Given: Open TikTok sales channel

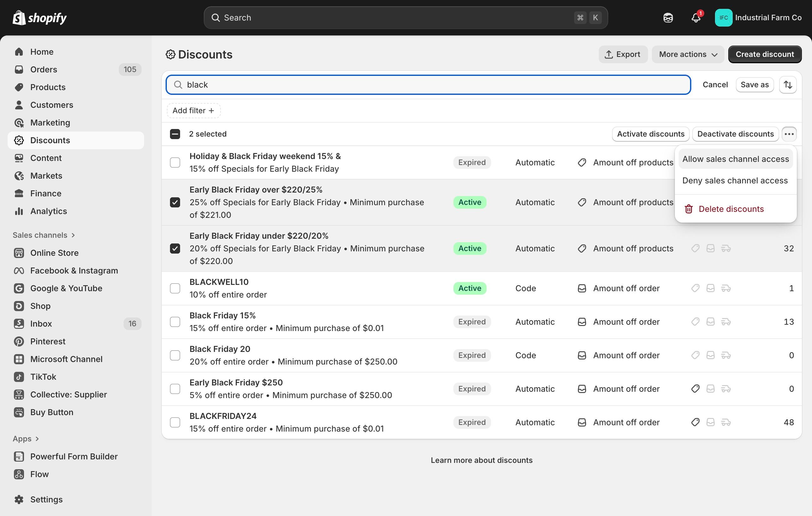Looking at the screenshot, I should click(x=43, y=377).
